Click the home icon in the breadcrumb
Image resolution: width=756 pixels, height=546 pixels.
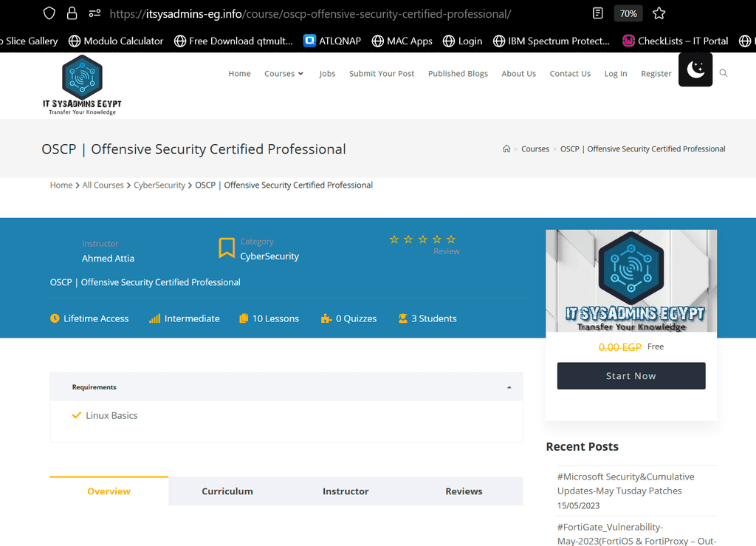click(506, 149)
